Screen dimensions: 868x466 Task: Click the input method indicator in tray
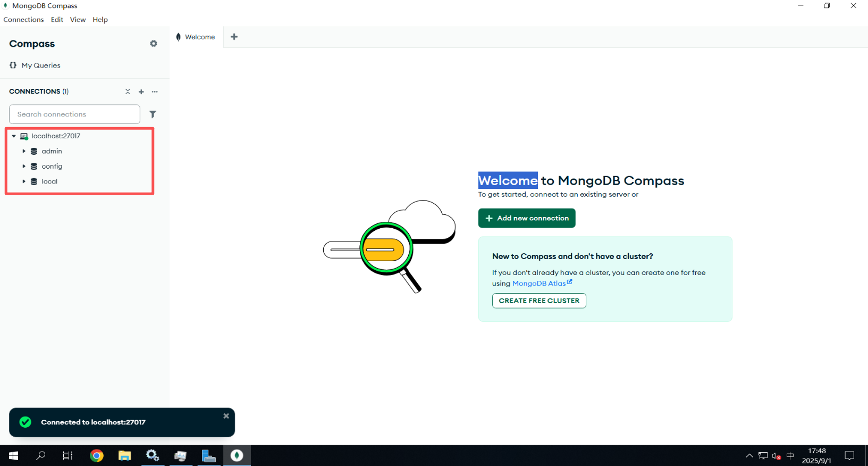pyautogui.click(x=790, y=456)
